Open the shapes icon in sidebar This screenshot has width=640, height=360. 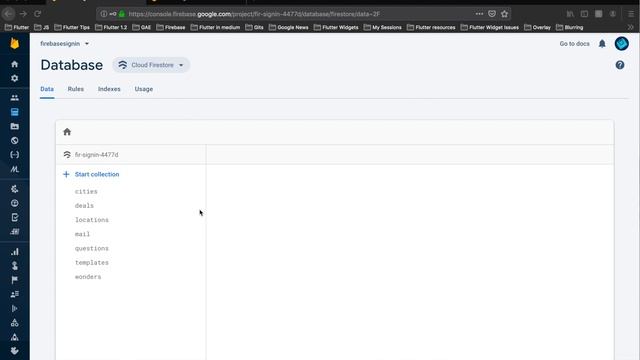[x=15, y=323]
